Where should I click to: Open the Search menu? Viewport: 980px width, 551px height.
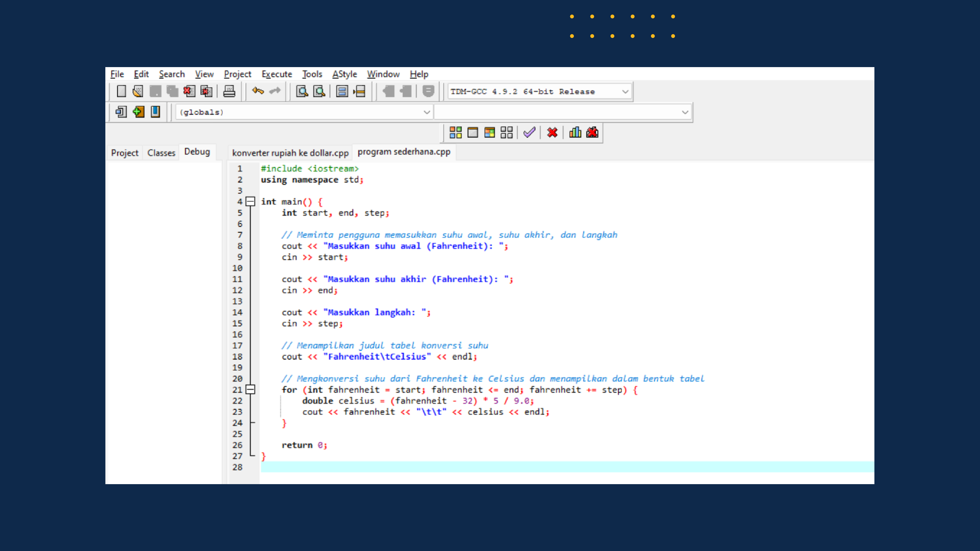[x=172, y=74]
